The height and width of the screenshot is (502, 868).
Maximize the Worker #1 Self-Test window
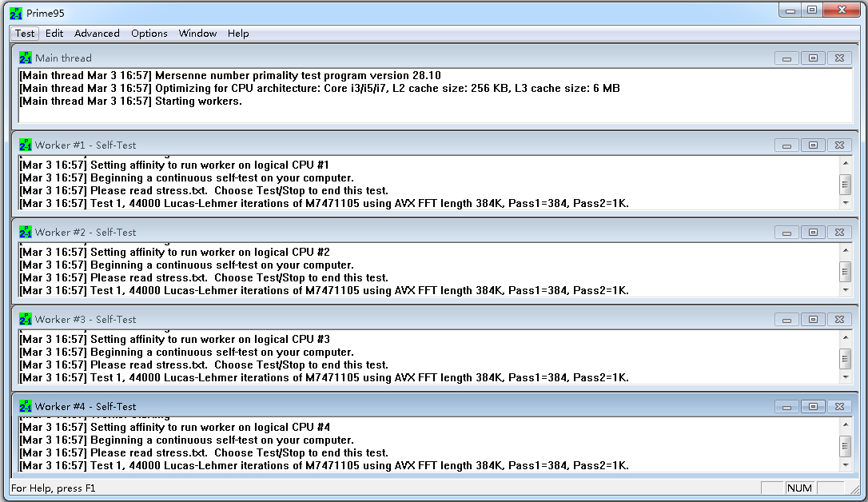click(813, 145)
